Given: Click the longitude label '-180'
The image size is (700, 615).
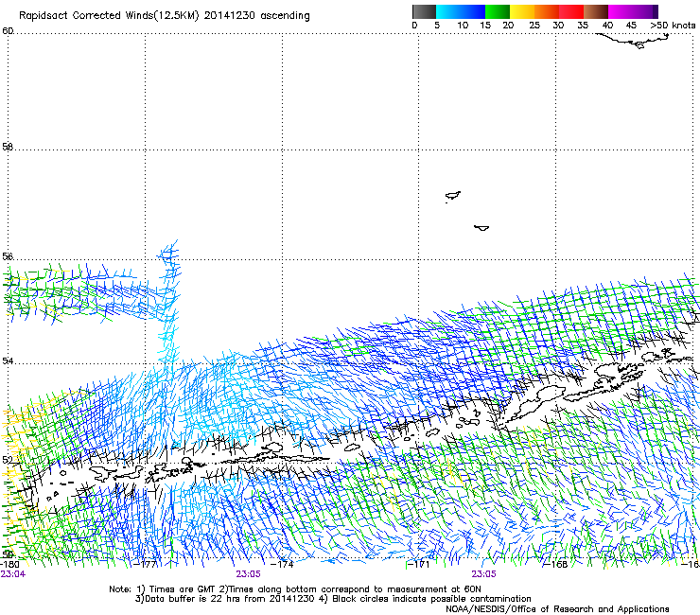Looking at the screenshot, I should [x=9, y=564].
